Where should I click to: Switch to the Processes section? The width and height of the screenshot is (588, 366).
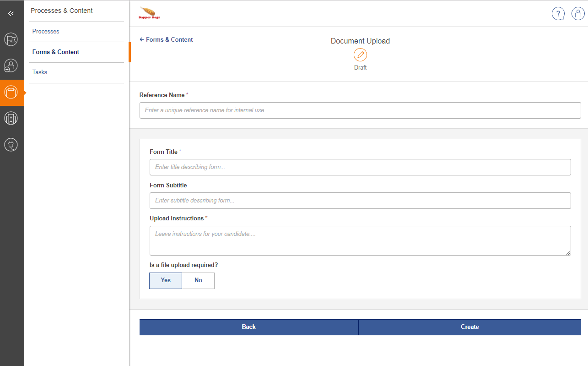[46, 31]
